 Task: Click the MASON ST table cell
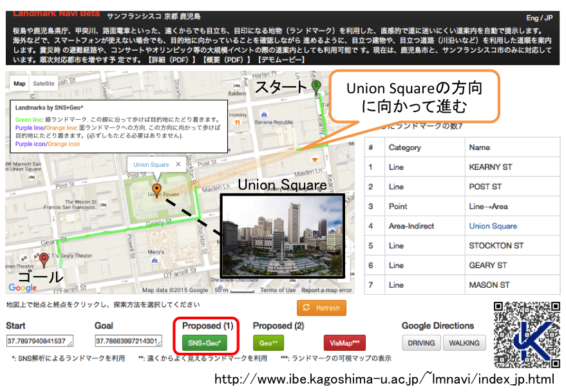point(512,285)
